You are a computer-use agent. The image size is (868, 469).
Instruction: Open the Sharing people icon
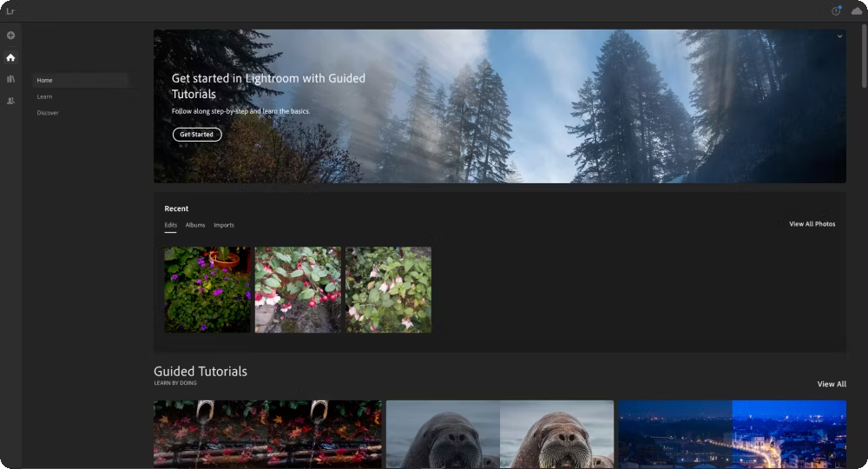point(10,101)
